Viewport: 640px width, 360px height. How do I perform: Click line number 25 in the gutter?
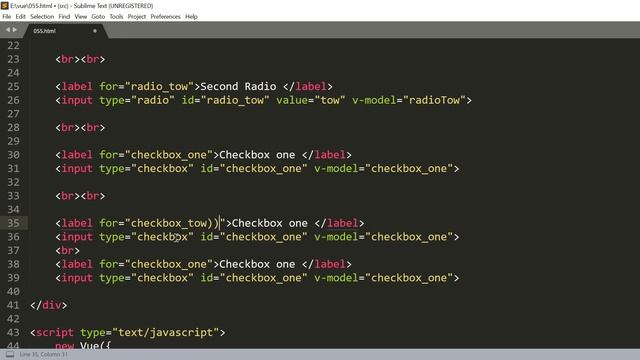pyautogui.click(x=13, y=87)
